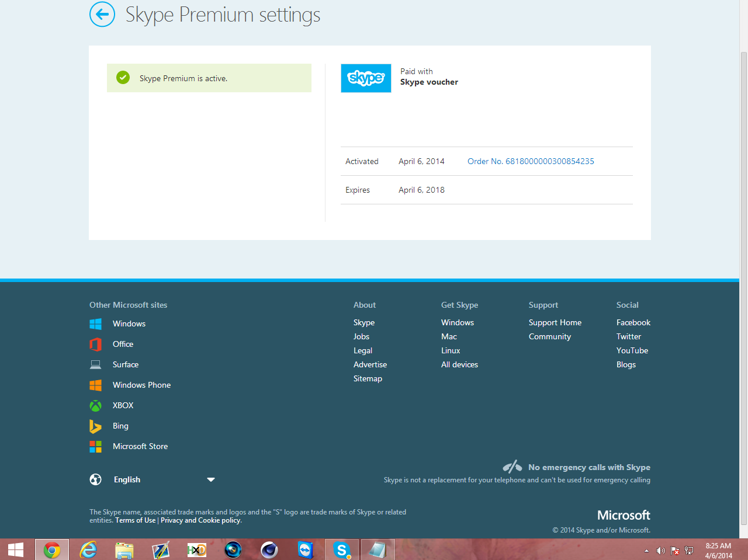Open the All devices link
Viewport: 748px width, 560px height.
(x=459, y=364)
